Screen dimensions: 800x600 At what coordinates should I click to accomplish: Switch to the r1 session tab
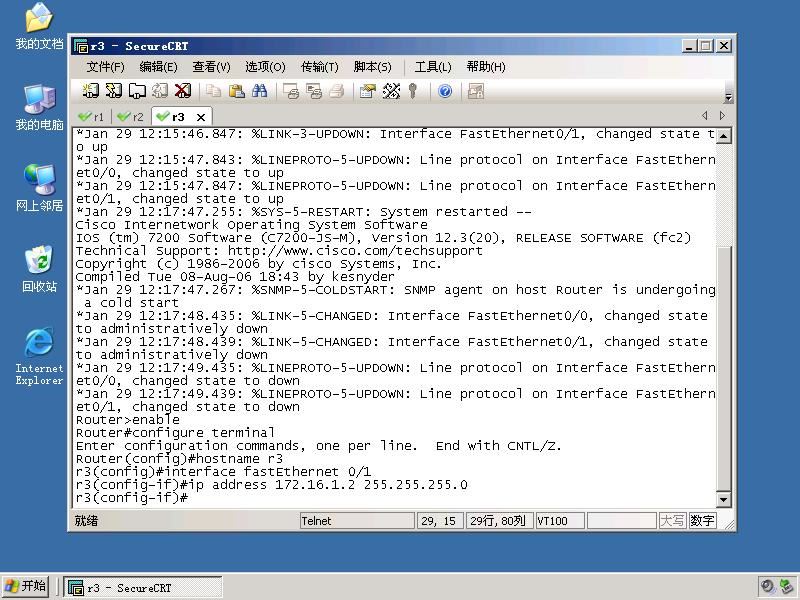[91, 117]
